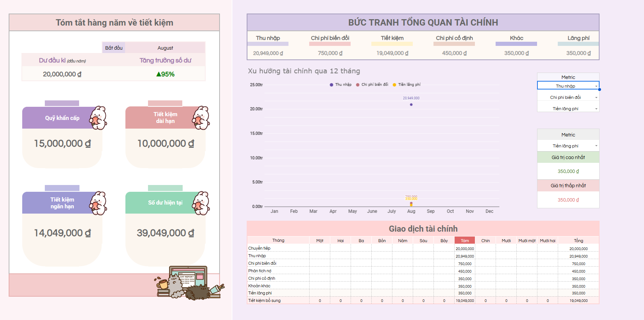This screenshot has height=320, width=644.
Task: Click the Phân tích nợ row label
Action: (x=259, y=271)
